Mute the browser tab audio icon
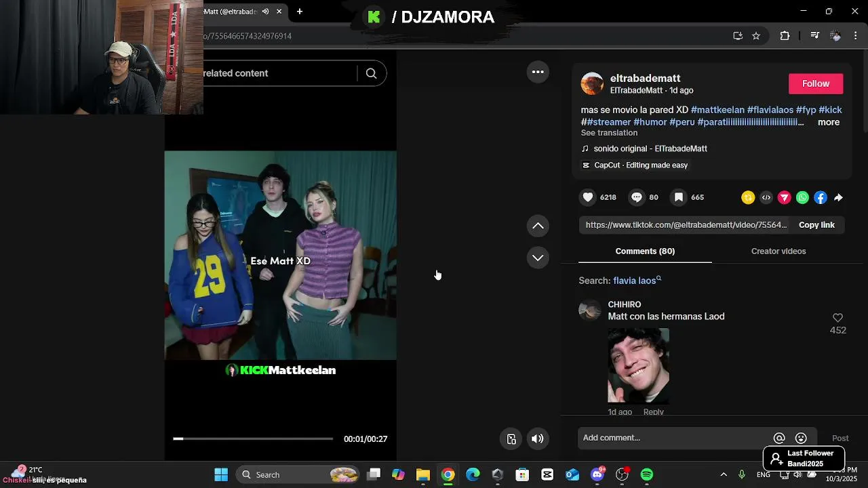Image resolution: width=868 pixels, height=488 pixels. click(265, 12)
